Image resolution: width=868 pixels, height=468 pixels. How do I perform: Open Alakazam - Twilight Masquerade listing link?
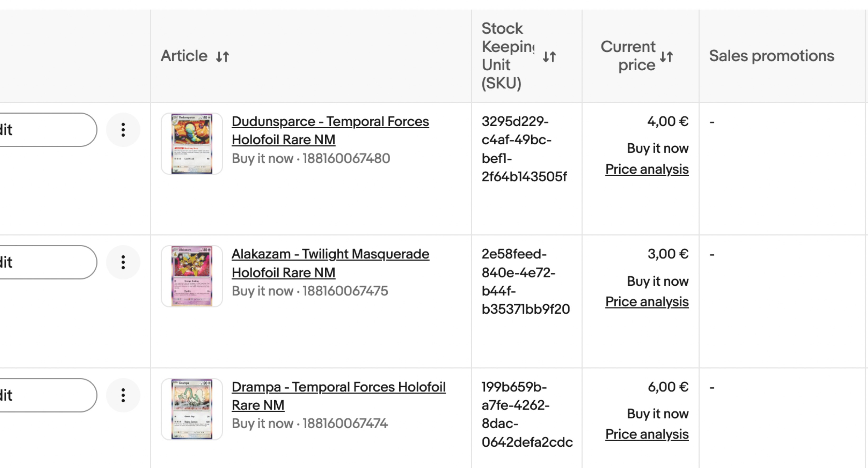click(x=330, y=263)
